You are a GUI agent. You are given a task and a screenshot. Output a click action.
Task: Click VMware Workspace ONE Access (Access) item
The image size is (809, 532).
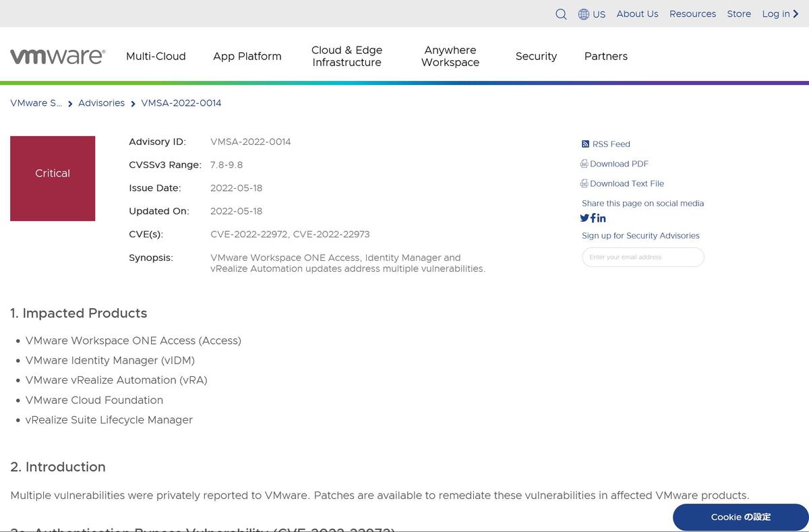pyautogui.click(x=133, y=341)
